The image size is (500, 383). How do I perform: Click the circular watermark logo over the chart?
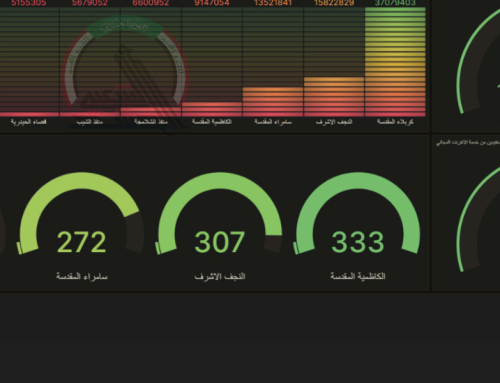tap(125, 63)
